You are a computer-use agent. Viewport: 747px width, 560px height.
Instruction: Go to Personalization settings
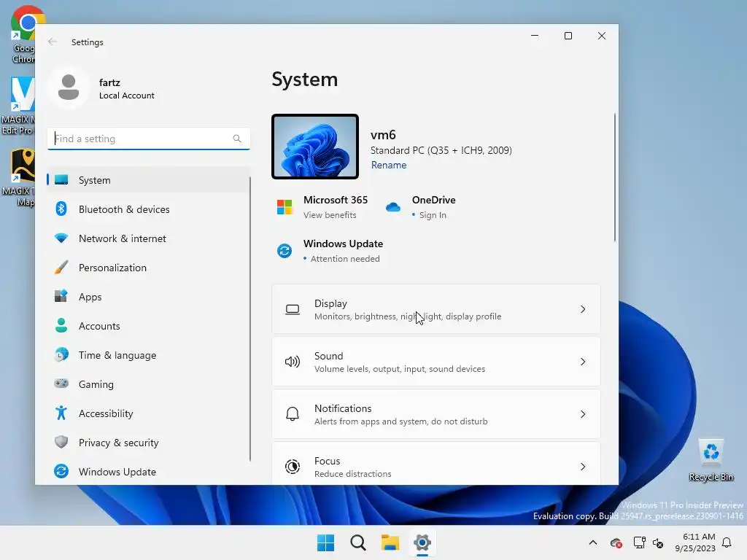click(x=148, y=267)
